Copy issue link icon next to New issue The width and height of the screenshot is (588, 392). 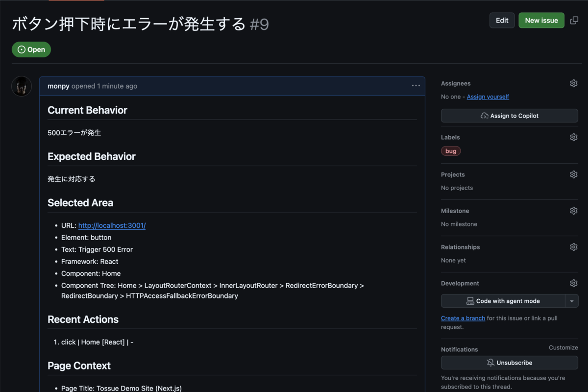click(574, 20)
